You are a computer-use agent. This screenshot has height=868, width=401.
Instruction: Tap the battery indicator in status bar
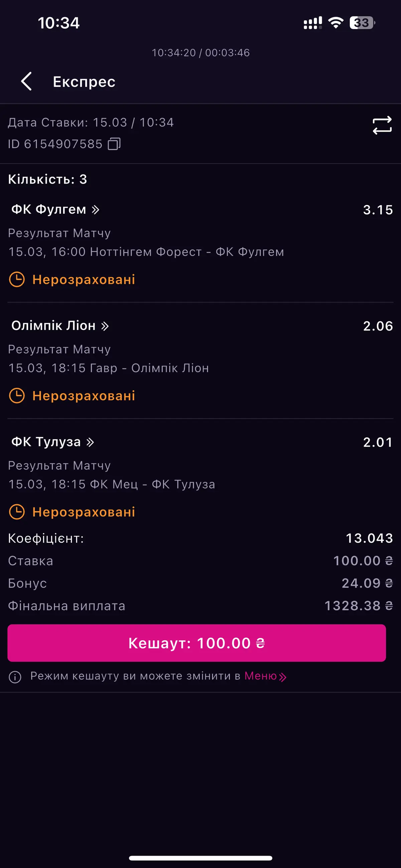pyautogui.click(x=362, y=23)
